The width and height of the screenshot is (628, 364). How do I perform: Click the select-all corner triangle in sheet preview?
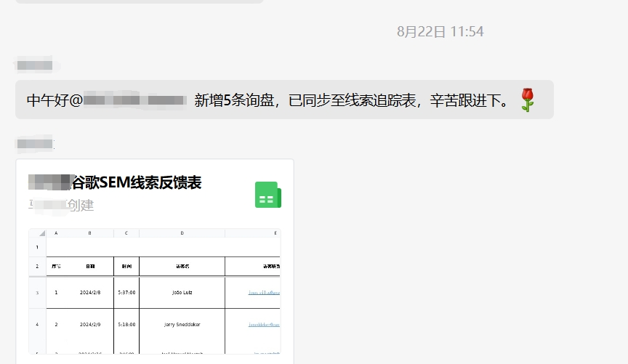point(41,233)
